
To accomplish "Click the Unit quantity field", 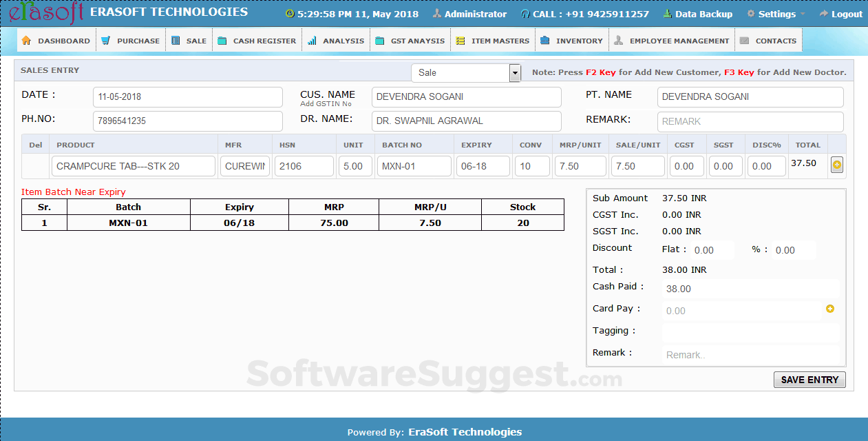I will click(x=355, y=166).
